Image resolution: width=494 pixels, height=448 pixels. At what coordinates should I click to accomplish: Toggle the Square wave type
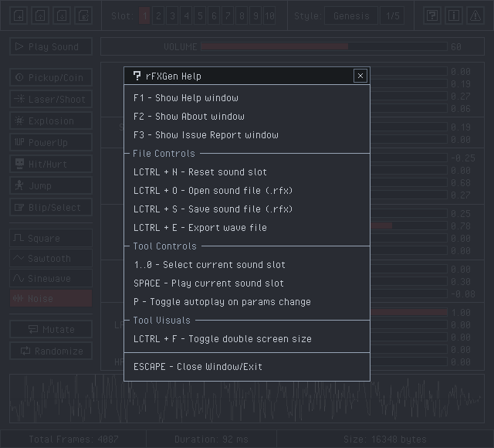coord(51,238)
